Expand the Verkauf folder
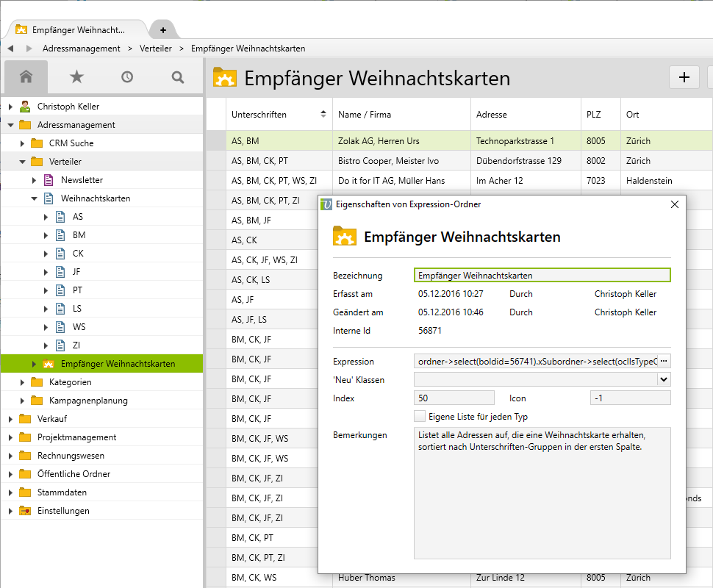Viewport: 713px width, 588px height. 10,419
